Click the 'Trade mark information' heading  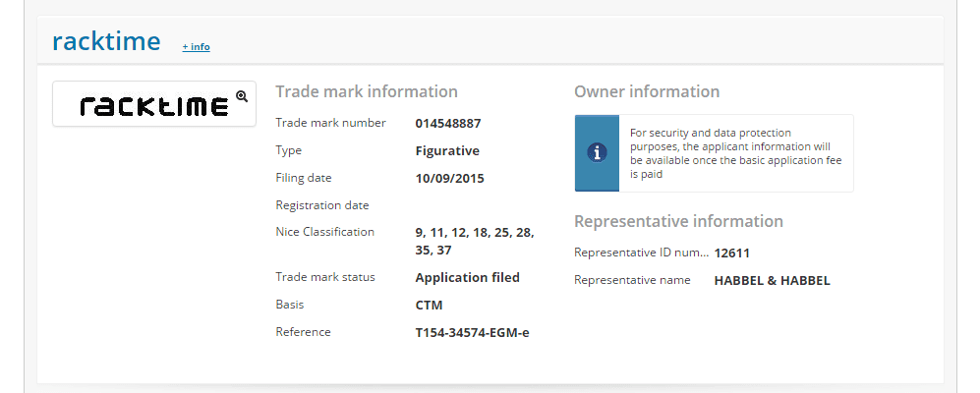tap(367, 91)
